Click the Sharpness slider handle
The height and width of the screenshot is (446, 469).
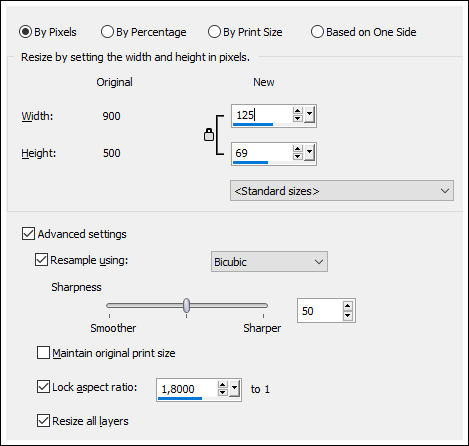pos(187,305)
